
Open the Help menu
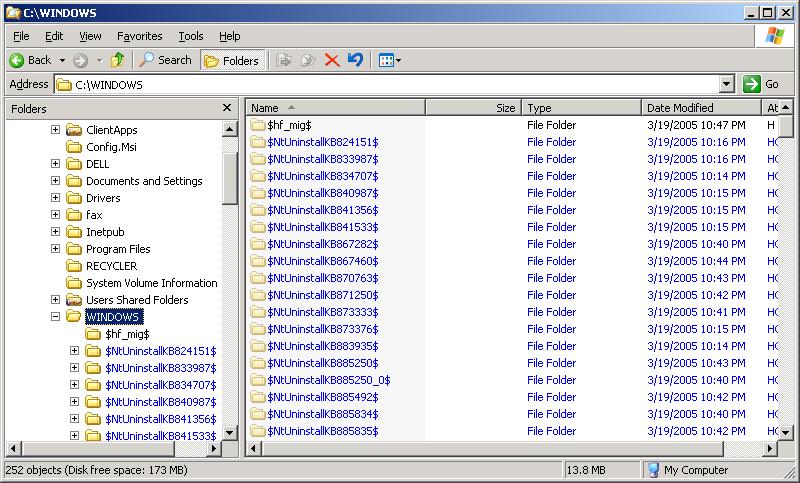tap(230, 36)
